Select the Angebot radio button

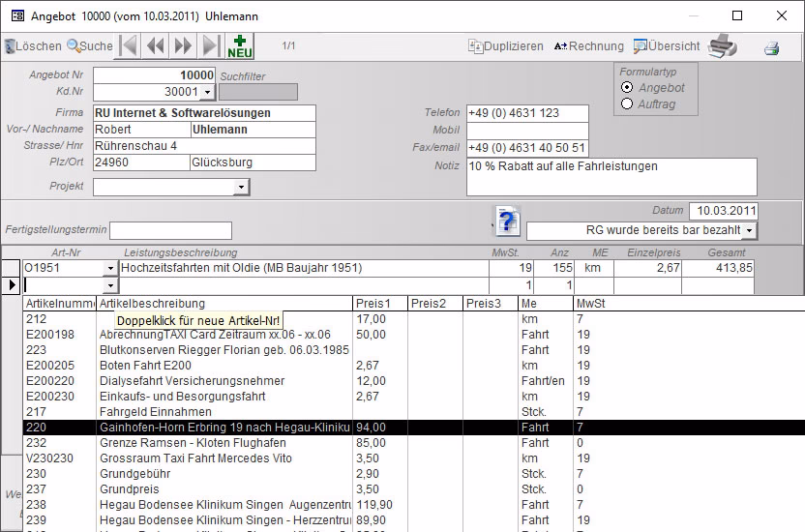[627, 88]
